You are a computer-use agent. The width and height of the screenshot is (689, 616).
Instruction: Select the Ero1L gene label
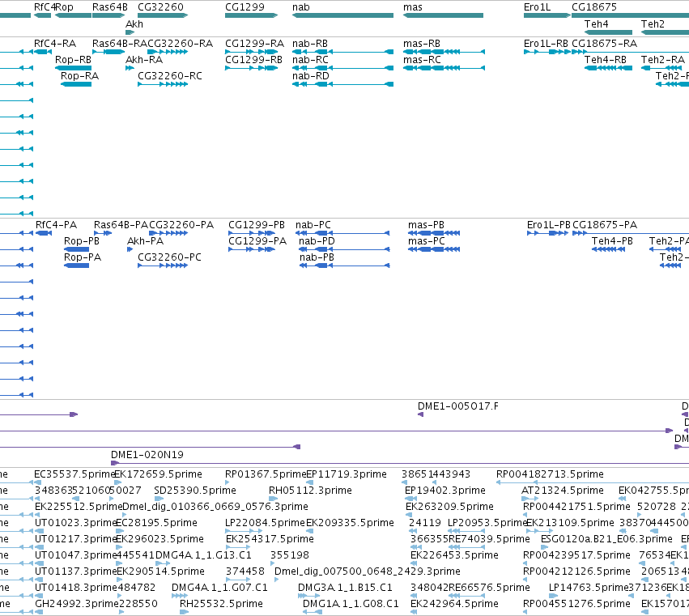537,7
